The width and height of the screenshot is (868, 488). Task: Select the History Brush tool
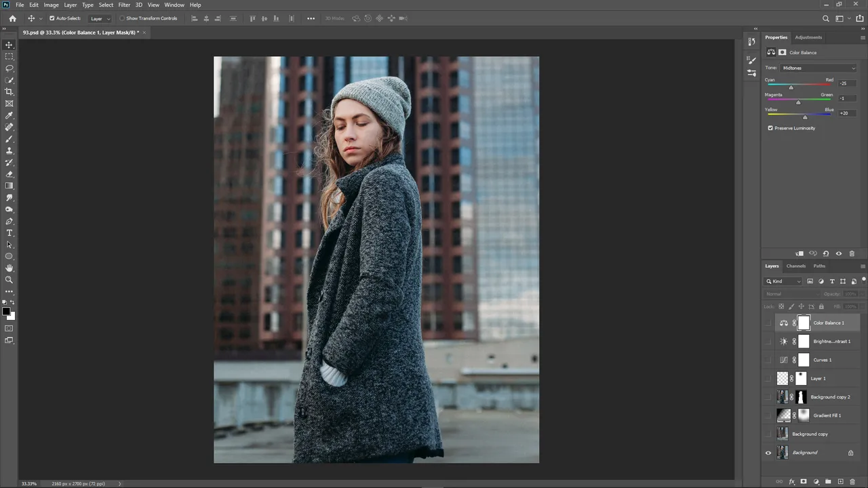point(9,163)
